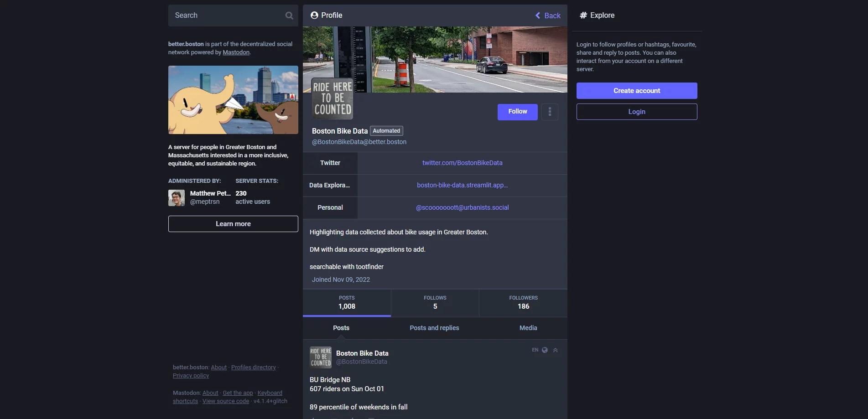Open the profile header banner image
The image size is (868, 419).
435,59
